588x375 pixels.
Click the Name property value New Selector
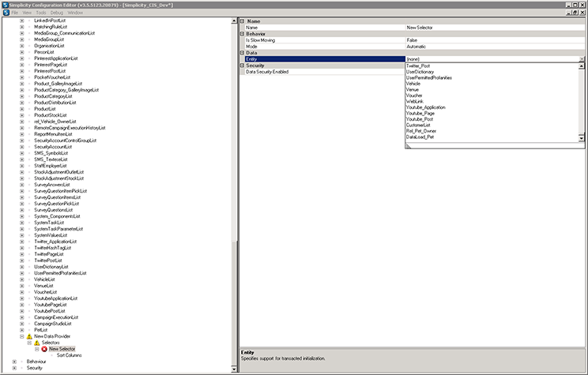tap(420, 28)
